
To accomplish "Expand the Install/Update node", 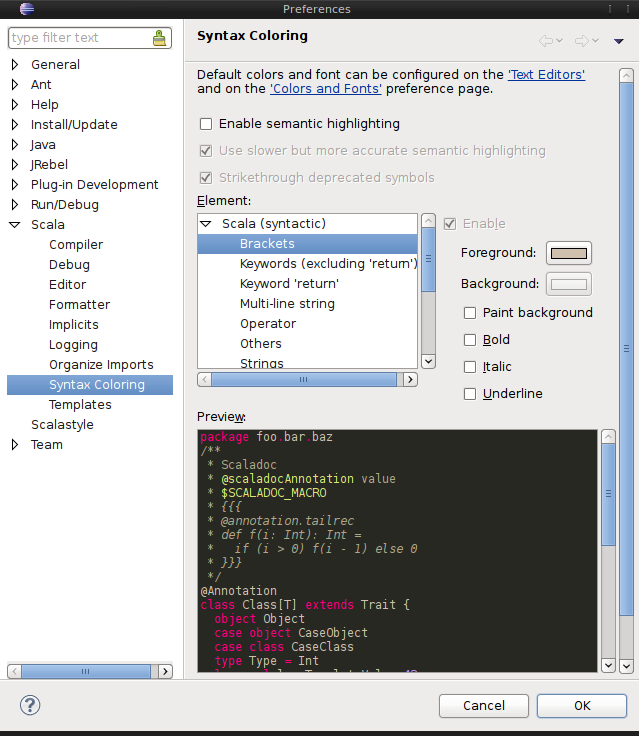I will pyautogui.click(x=15, y=124).
